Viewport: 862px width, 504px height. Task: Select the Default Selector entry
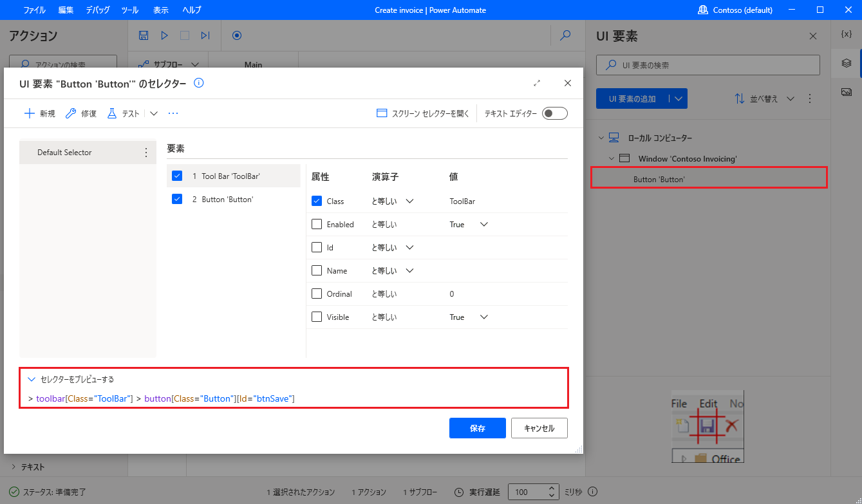coord(88,153)
